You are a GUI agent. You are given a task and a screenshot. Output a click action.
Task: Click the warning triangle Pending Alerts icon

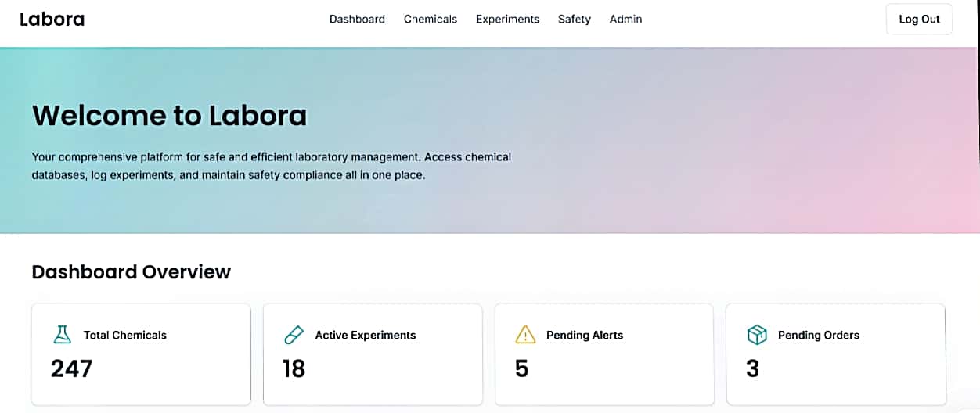[525, 335]
